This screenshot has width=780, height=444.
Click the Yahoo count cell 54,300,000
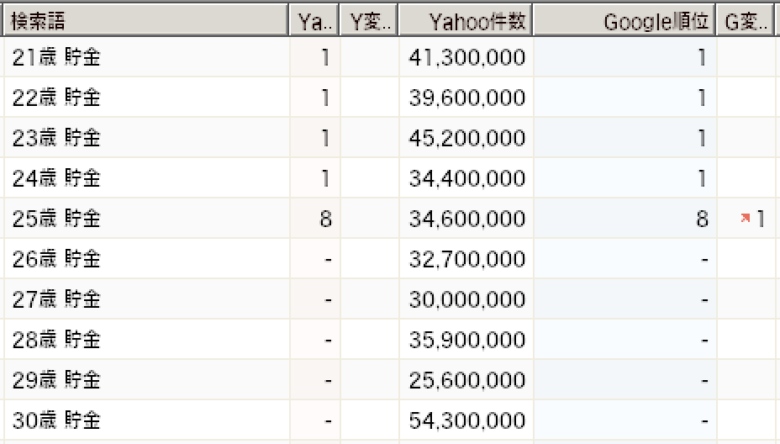pyautogui.click(x=466, y=420)
